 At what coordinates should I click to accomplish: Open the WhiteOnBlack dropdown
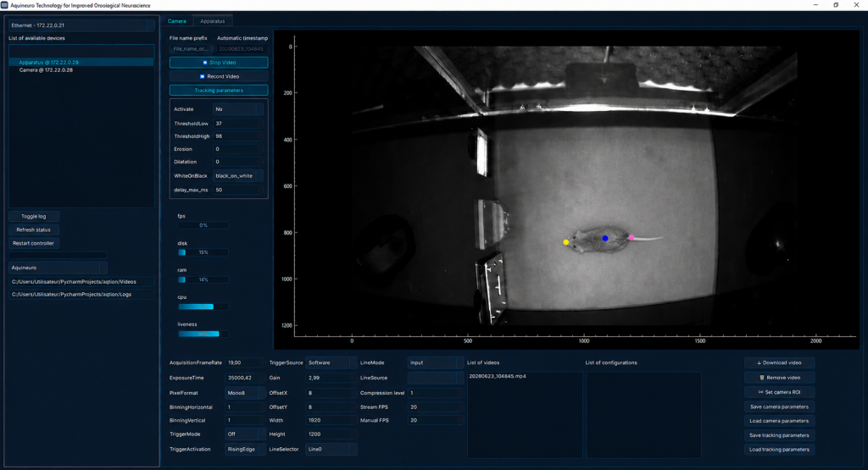238,176
